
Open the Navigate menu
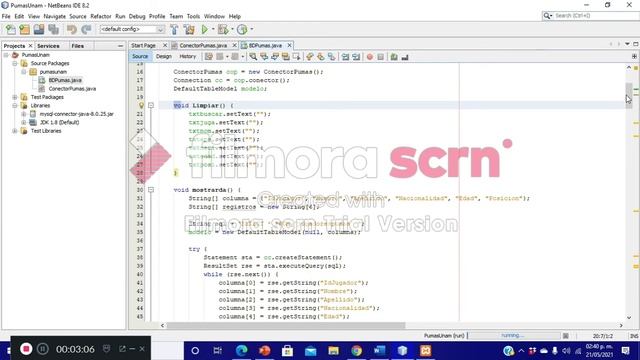[x=54, y=16]
